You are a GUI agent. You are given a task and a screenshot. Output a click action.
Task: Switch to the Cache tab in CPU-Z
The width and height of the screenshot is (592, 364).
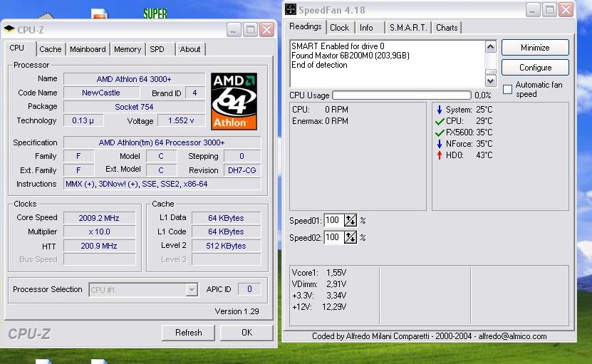50,49
